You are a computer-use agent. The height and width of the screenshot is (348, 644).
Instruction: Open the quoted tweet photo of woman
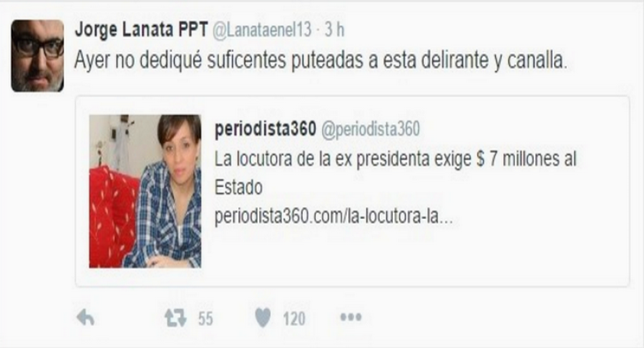(145, 192)
